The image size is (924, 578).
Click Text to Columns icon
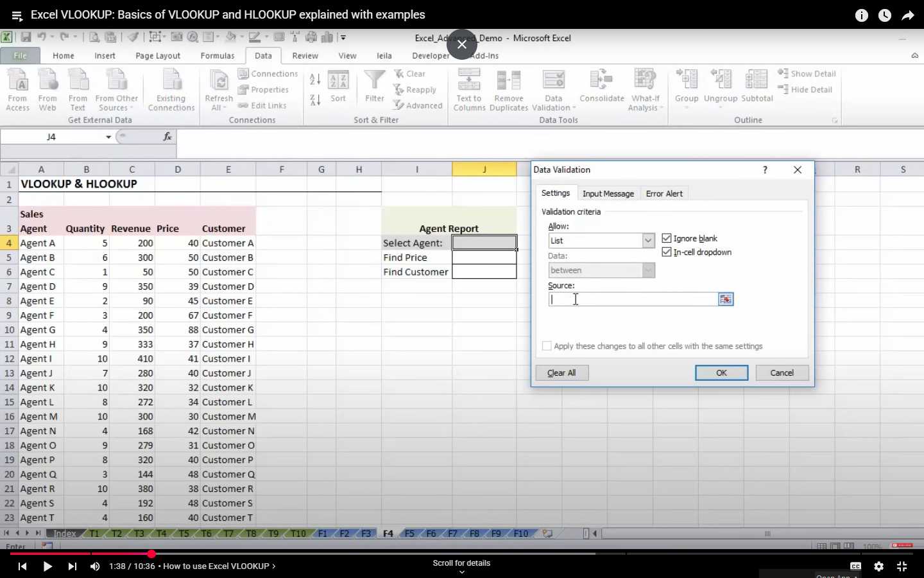(469, 89)
